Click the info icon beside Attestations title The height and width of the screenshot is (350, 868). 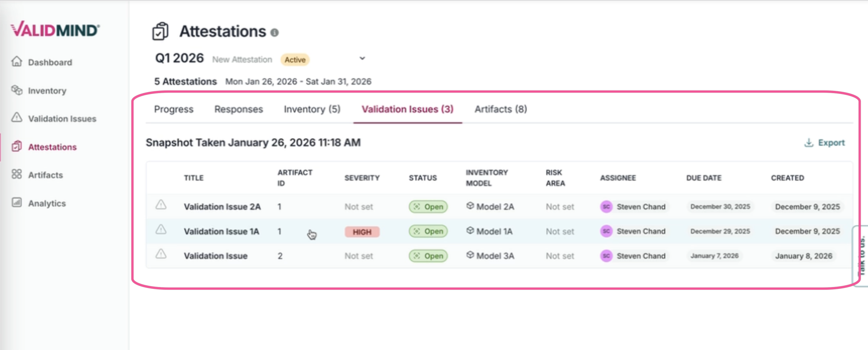pos(274,32)
